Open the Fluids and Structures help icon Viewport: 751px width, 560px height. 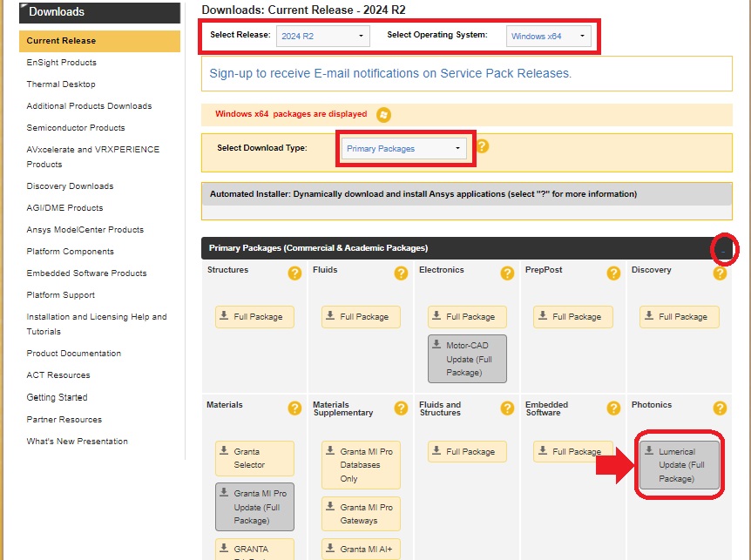pyautogui.click(x=507, y=408)
